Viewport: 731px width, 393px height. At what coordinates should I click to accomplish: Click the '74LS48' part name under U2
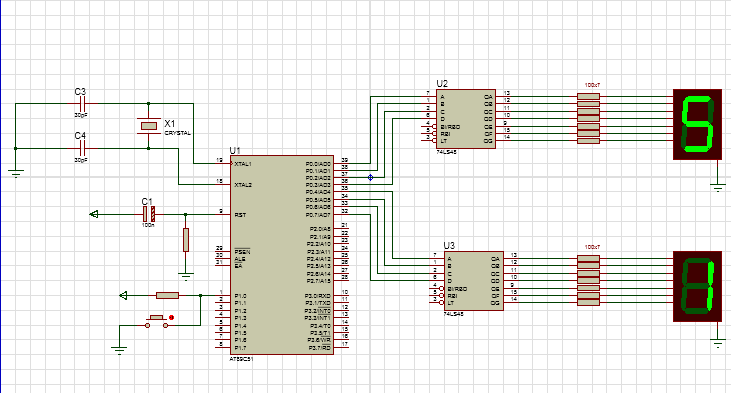[x=447, y=152]
